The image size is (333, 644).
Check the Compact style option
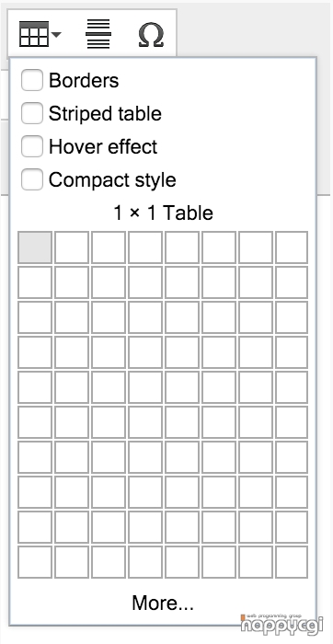click(32, 180)
